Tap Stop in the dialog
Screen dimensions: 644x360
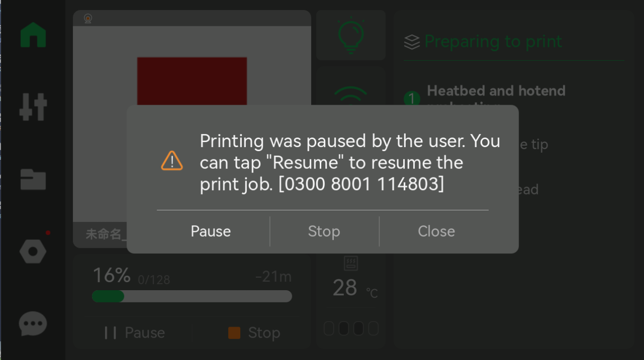pos(324,231)
